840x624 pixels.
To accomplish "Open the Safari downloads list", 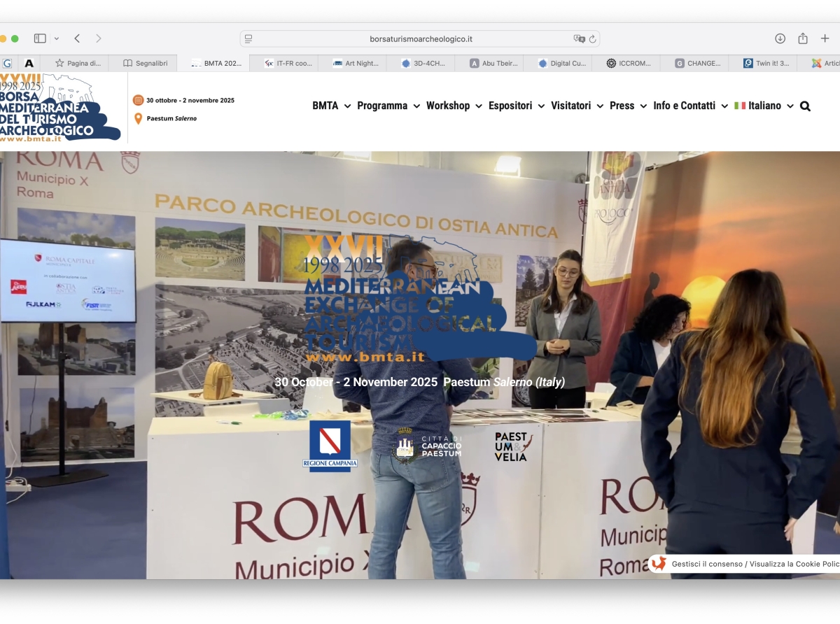I will (x=780, y=38).
